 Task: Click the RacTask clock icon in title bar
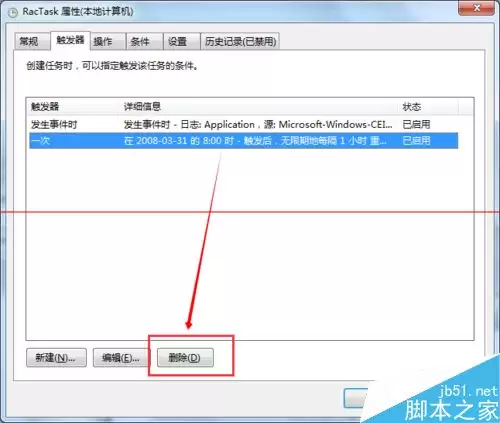point(12,13)
